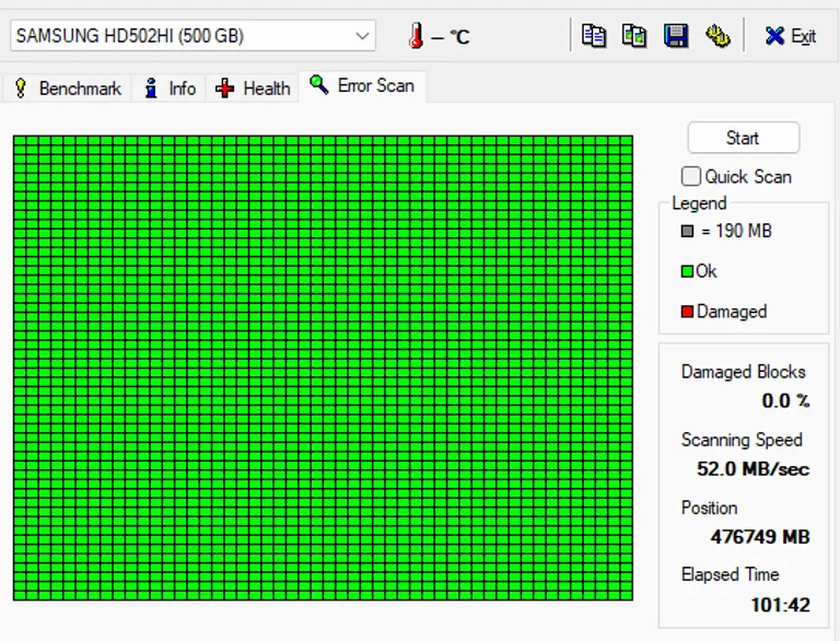Switch to the Health tab

point(252,89)
